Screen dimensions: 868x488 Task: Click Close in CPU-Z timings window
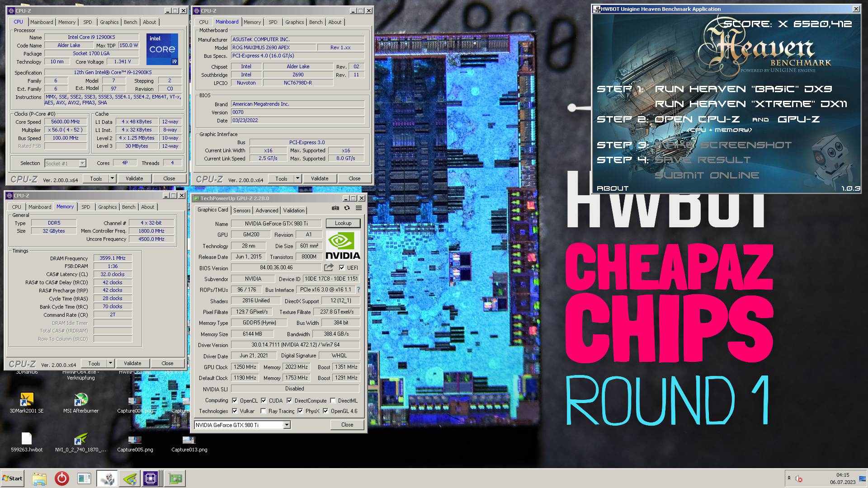167,363
